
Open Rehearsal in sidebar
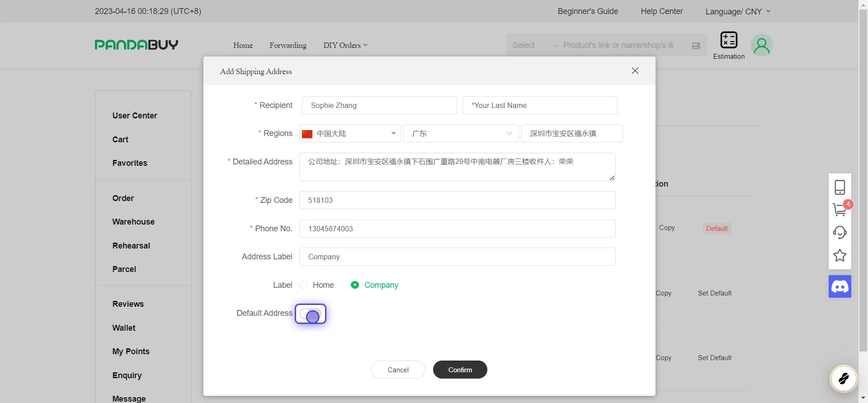pyautogui.click(x=131, y=246)
